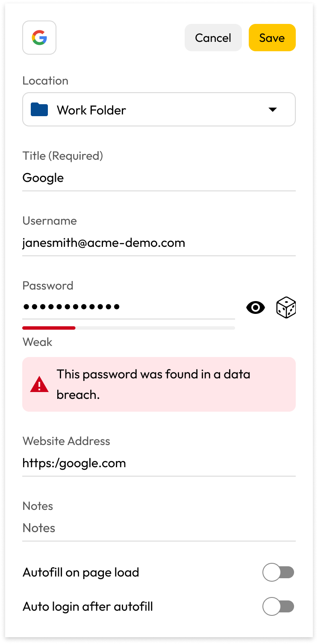Click the Autofill on page load label
This screenshot has width=318, height=644.
[81, 572]
